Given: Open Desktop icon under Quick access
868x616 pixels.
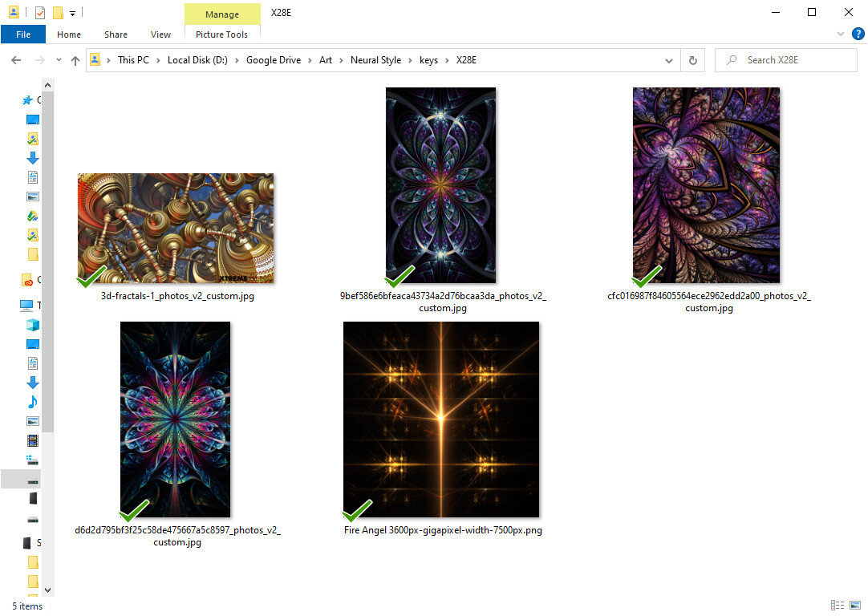Looking at the screenshot, I should 33,120.
